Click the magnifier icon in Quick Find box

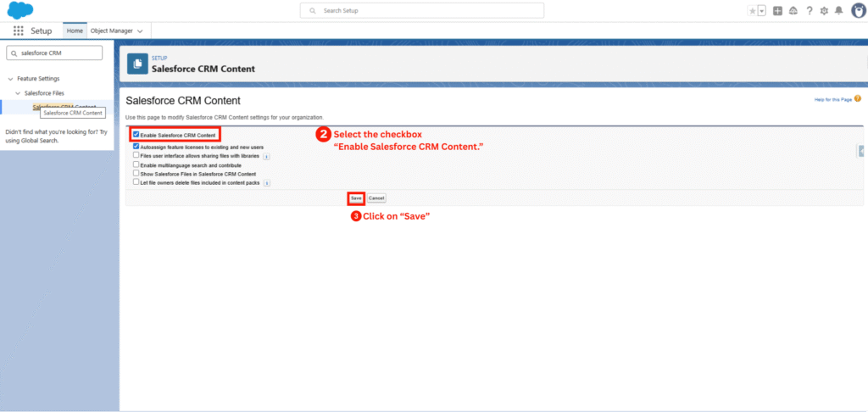point(14,53)
